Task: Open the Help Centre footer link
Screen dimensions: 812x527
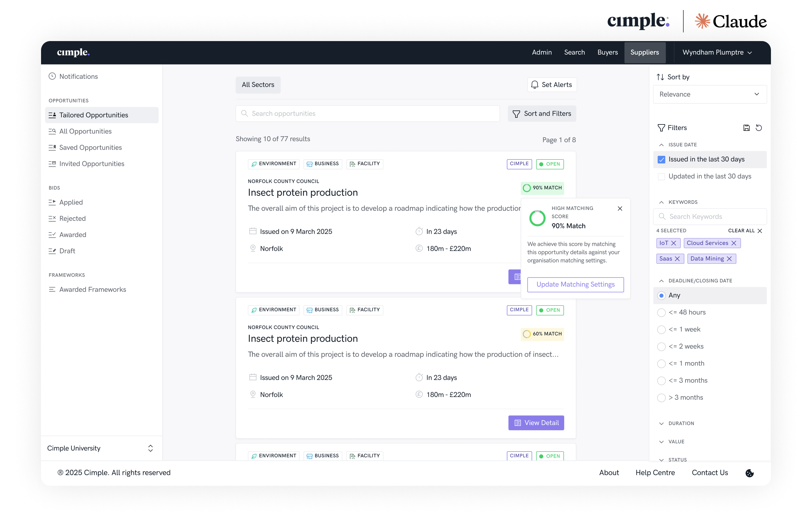Action: (x=655, y=473)
